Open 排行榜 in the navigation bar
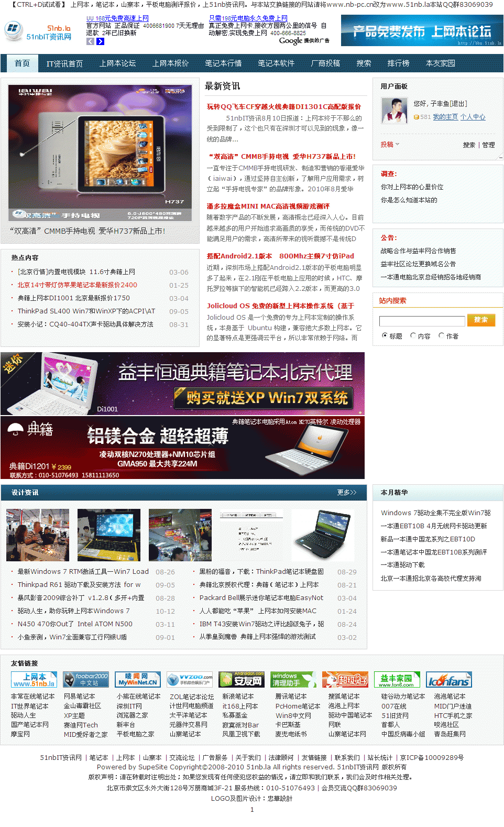504x827 pixels. (398, 63)
